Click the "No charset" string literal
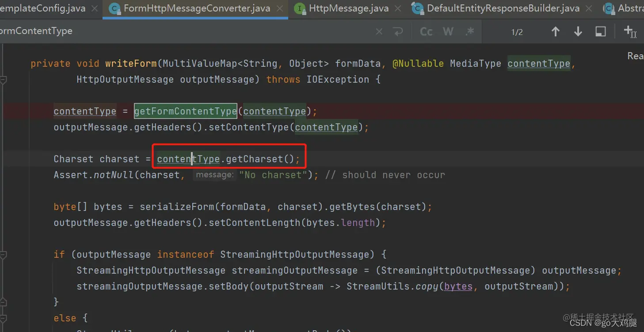The width and height of the screenshot is (644, 332). point(273,175)
